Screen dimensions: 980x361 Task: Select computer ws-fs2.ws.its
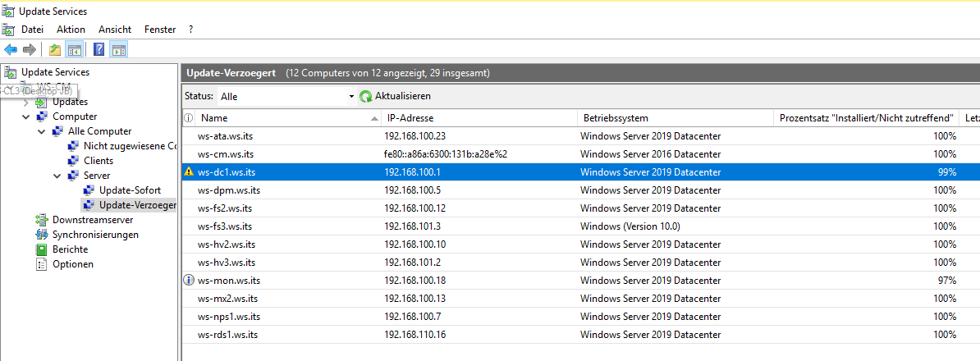pos(225,208)
